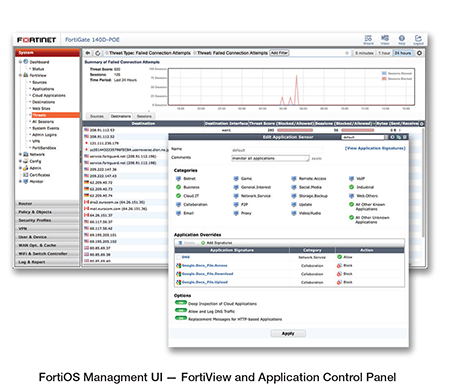Click the Industrial category allow icon
The image size is (450, 390).
pos(351,187)
